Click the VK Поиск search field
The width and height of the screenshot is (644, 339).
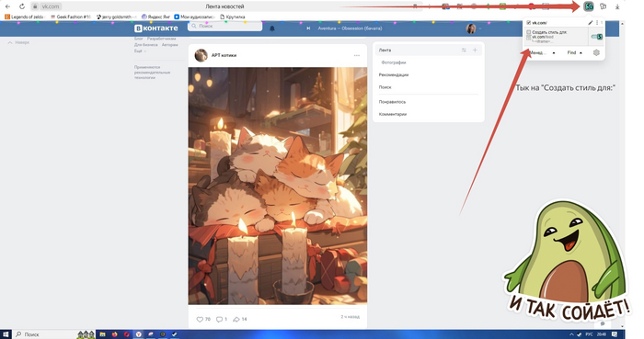tap(225, 26)
